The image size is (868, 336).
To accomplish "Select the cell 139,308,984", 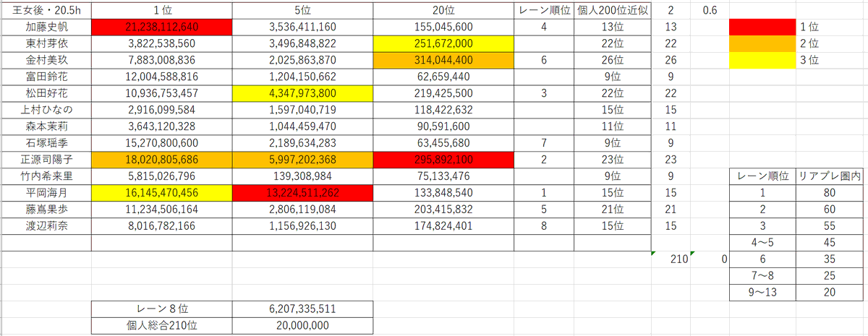I will pyautogui.click(x=302, y=176).
